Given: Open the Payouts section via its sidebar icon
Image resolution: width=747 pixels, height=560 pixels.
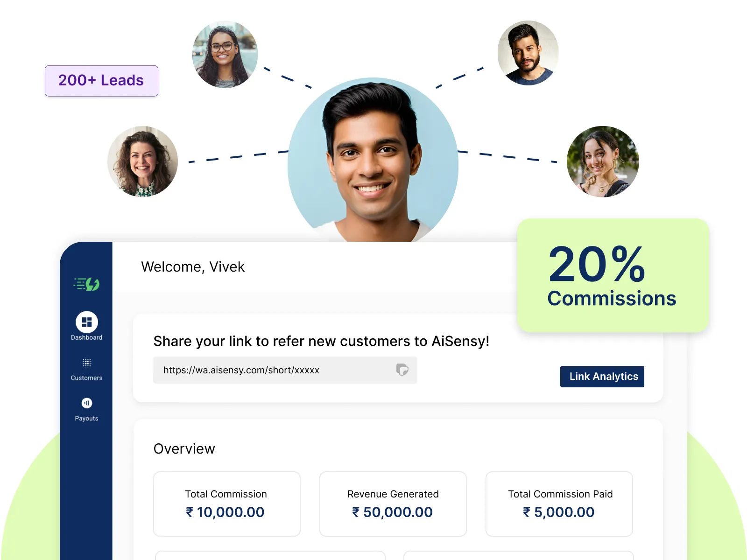Looking at the screenshot, I should [x=86, y=403].
